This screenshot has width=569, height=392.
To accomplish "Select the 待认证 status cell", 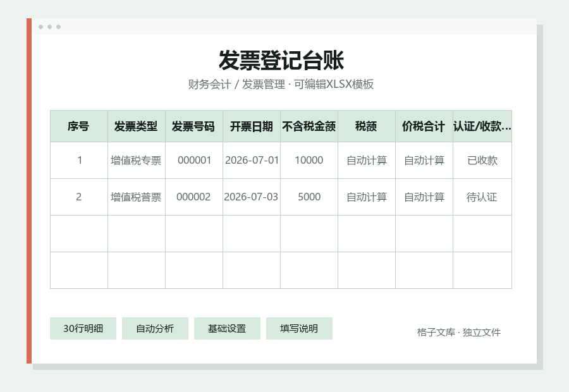I will [482, 197].
